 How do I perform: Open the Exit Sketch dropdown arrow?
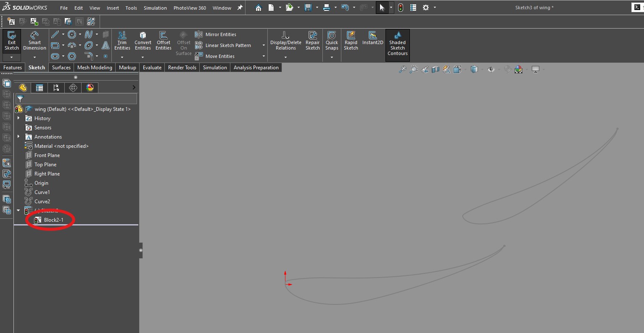point(12,57)
